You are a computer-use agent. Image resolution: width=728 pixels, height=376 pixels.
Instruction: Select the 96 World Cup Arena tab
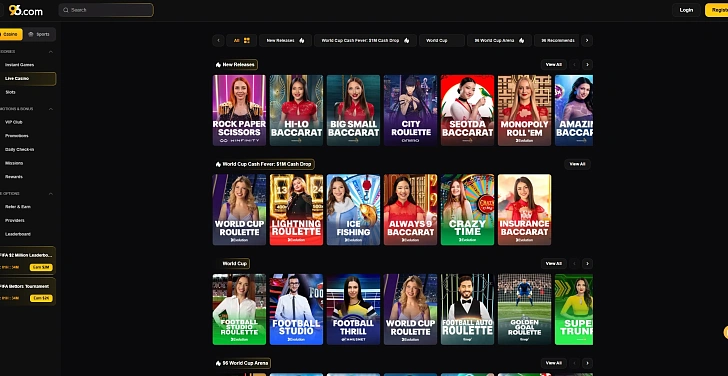pyautogui.click(x=499, y=40)
